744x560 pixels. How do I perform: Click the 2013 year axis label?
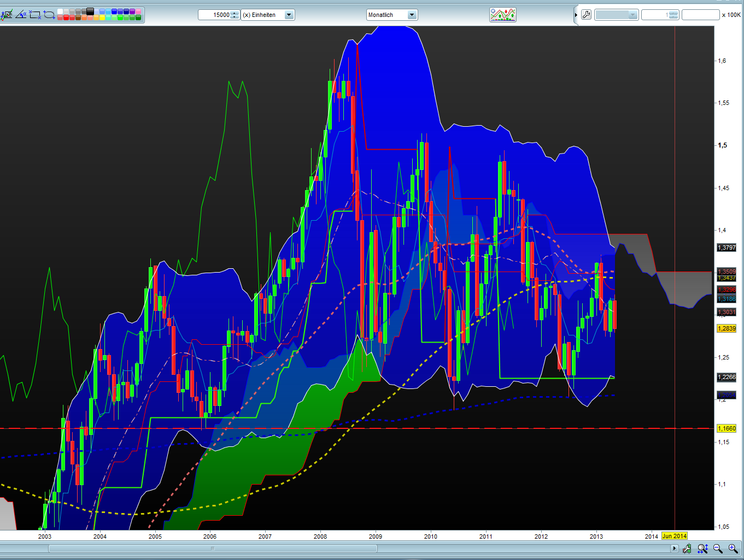click(596, 537)
